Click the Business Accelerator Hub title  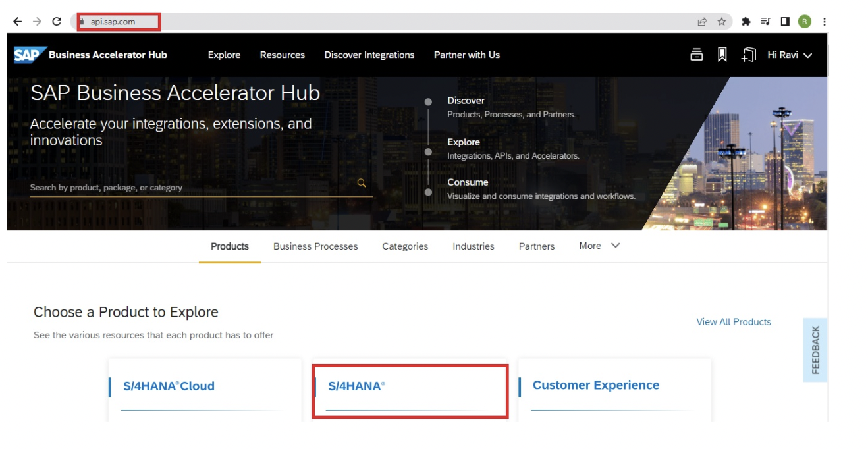click(x=108, y=55)
